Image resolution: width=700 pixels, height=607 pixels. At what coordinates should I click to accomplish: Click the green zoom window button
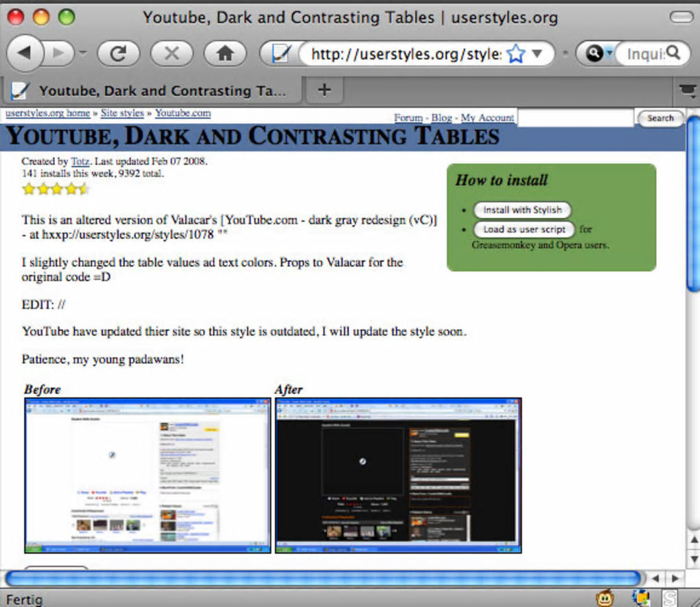(67, 17)
